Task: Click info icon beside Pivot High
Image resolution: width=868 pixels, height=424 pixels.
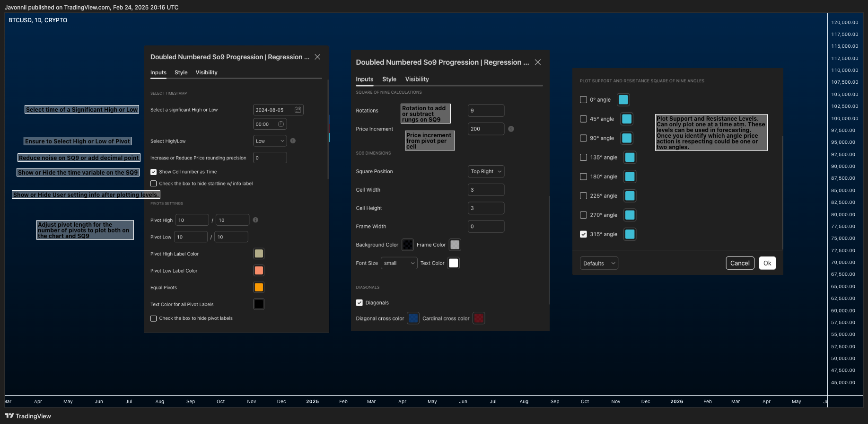Action: pos(255,220)
